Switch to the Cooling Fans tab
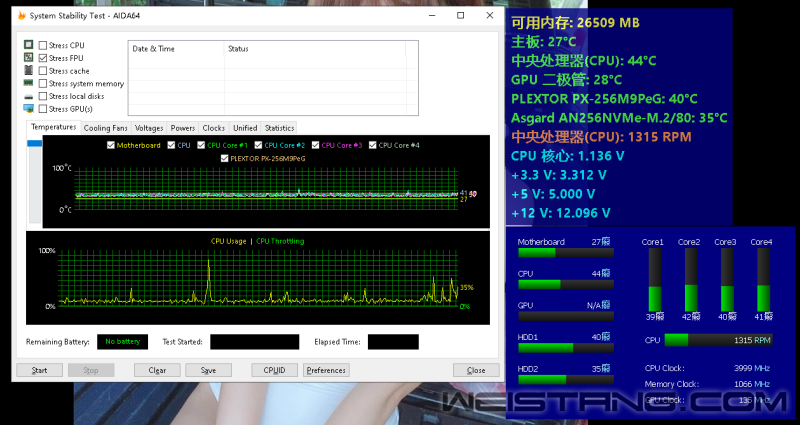Screen dimensions: 800x425 105,128
